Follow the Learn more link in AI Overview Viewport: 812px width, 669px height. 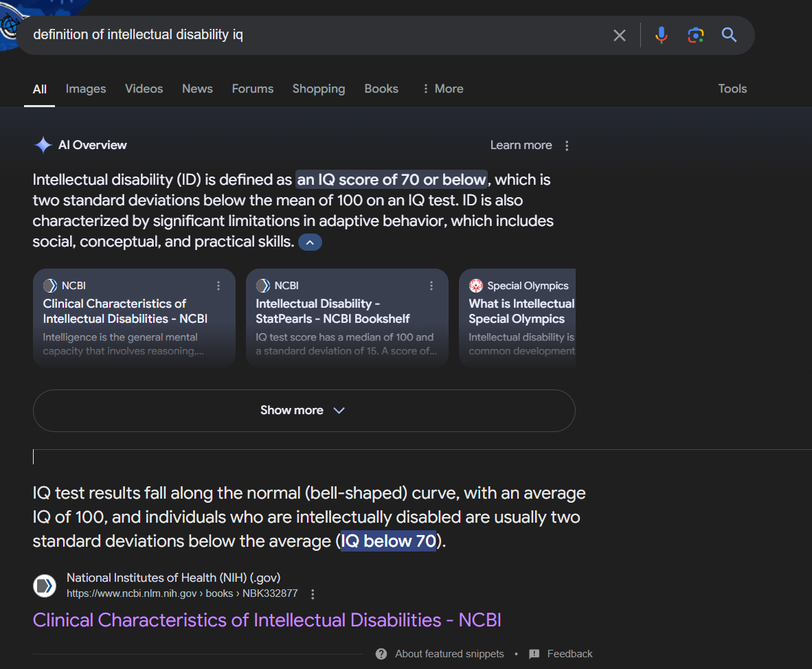click(x=521, y=145)
